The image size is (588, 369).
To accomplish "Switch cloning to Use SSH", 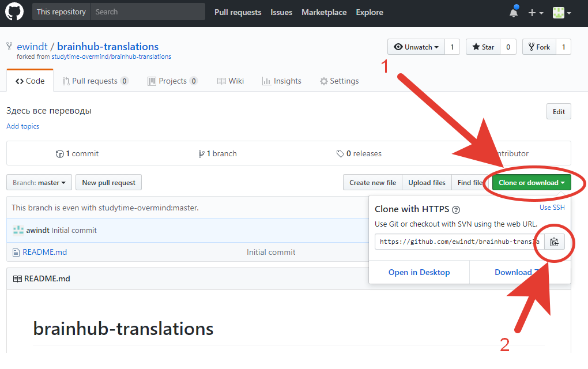I will (x=552, y=208).
